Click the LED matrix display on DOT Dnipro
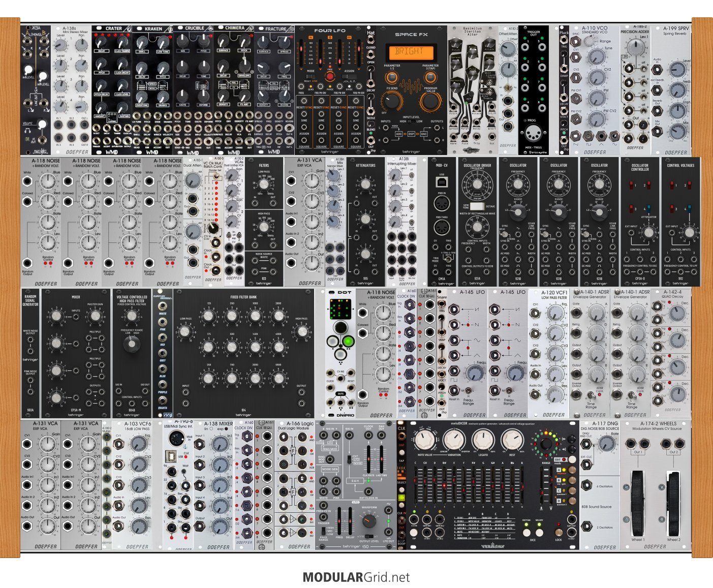The image size is (713, 588). click(x=340, y=309)
